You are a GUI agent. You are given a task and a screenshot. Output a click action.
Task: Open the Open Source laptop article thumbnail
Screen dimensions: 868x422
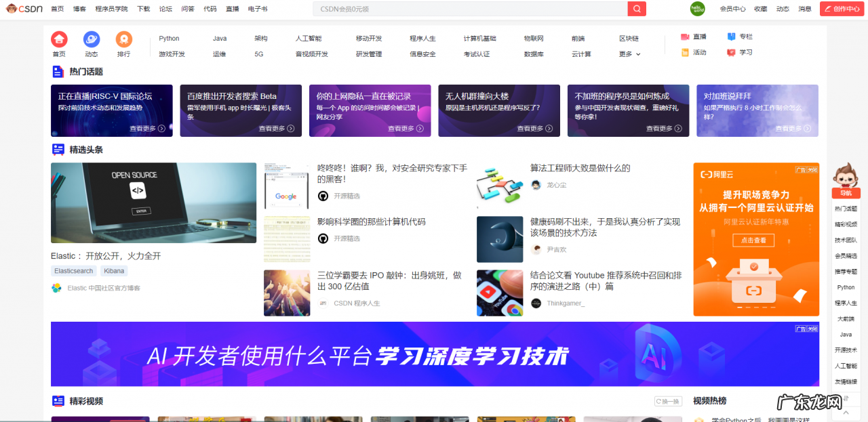153,202
